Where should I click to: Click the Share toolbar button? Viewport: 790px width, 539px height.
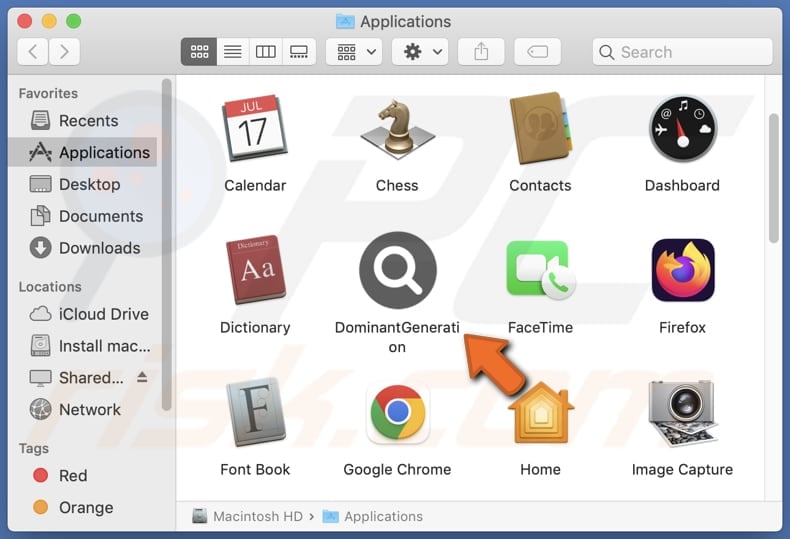(x=481, y=52)
